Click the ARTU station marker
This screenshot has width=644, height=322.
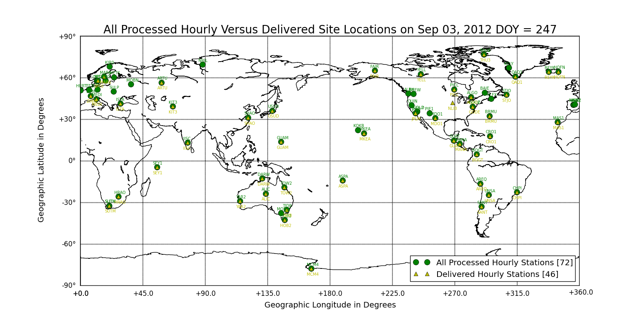click(x=161, y=83)
